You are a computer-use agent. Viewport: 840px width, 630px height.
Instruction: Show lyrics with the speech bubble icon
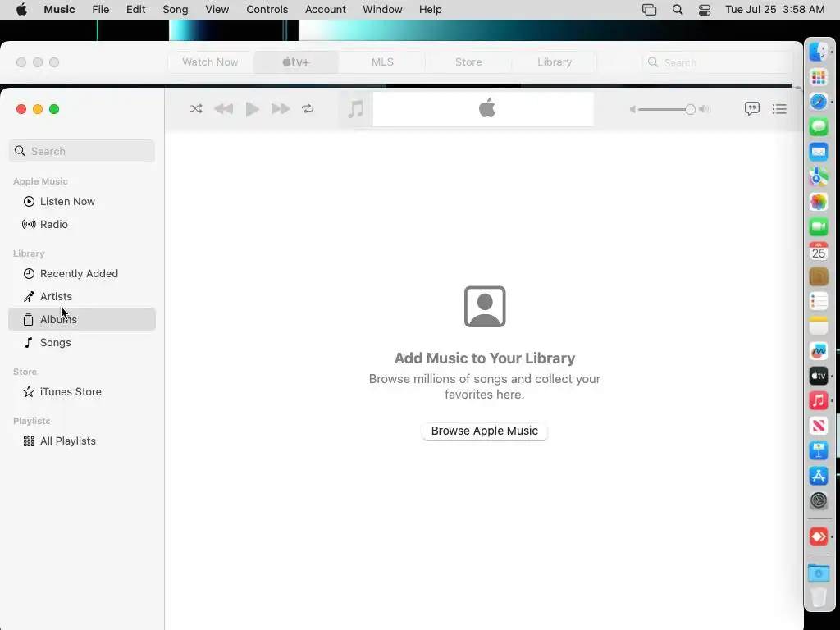751,109
